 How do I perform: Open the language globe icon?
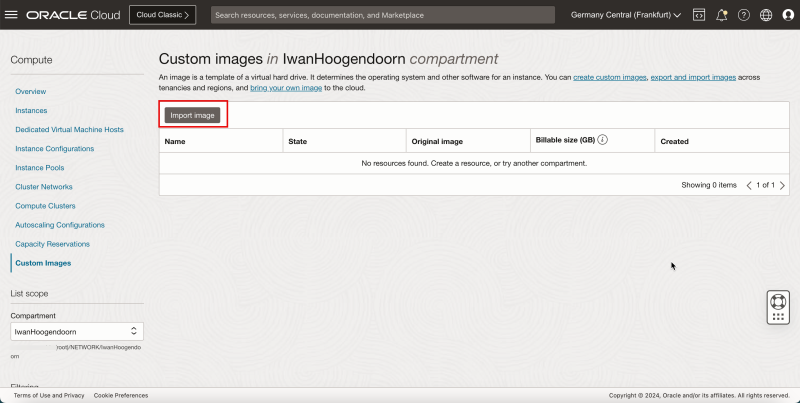766,15
